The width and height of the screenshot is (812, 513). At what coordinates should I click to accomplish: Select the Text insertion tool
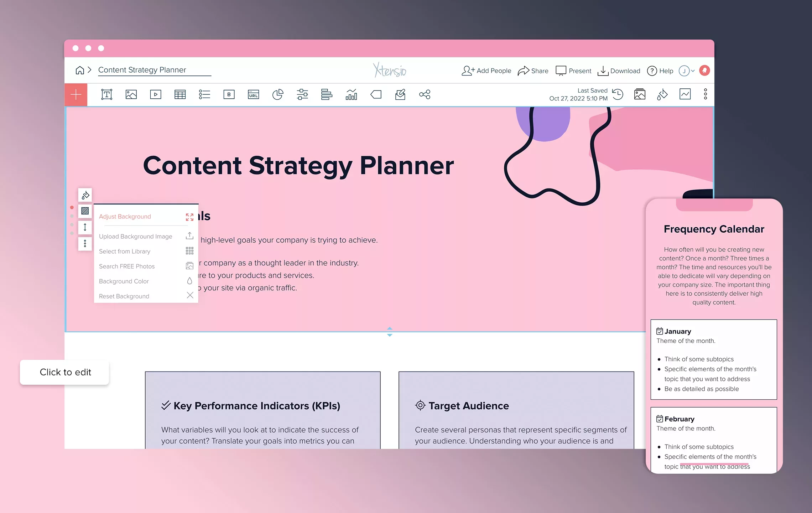(106, 94)
